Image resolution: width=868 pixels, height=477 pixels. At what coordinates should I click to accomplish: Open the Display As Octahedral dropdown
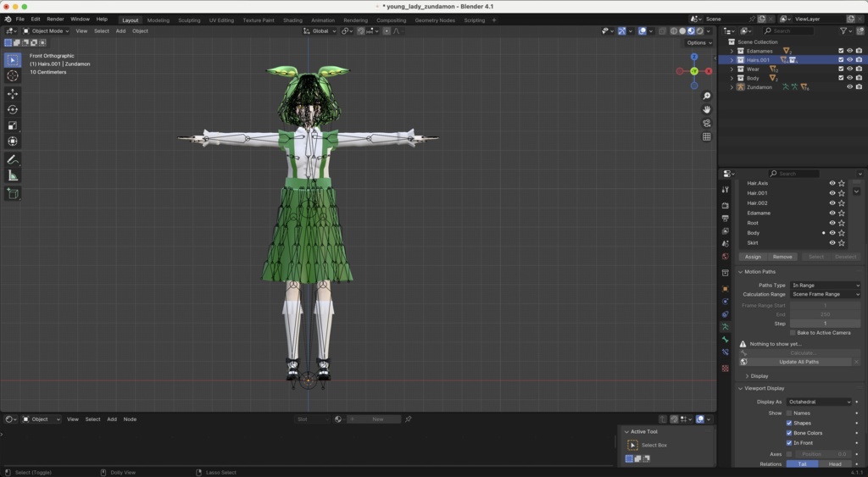point(819,402)
